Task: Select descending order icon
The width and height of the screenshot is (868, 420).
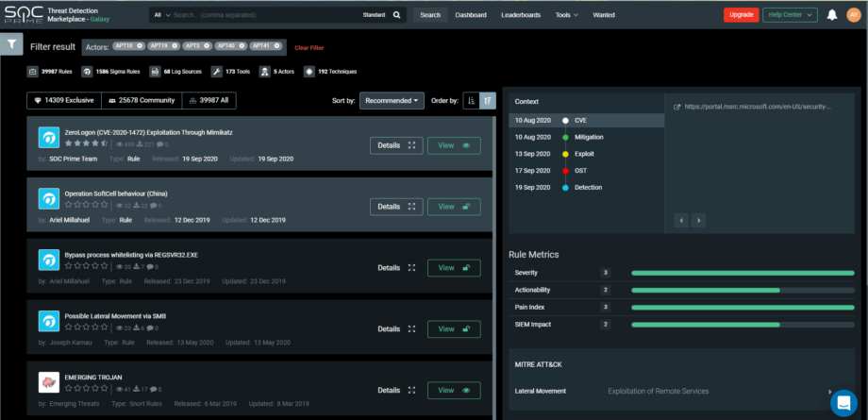Action: [x=488, y=101]
